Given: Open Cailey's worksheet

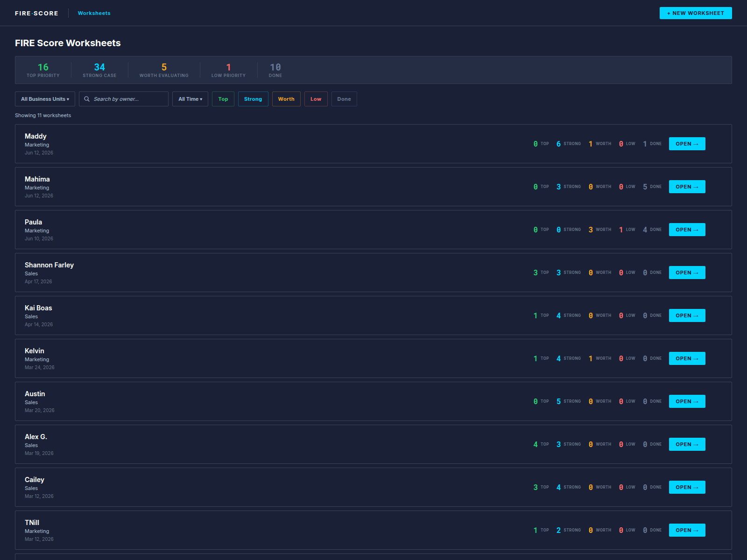Looking at the screenshot, I should [687, 487].
